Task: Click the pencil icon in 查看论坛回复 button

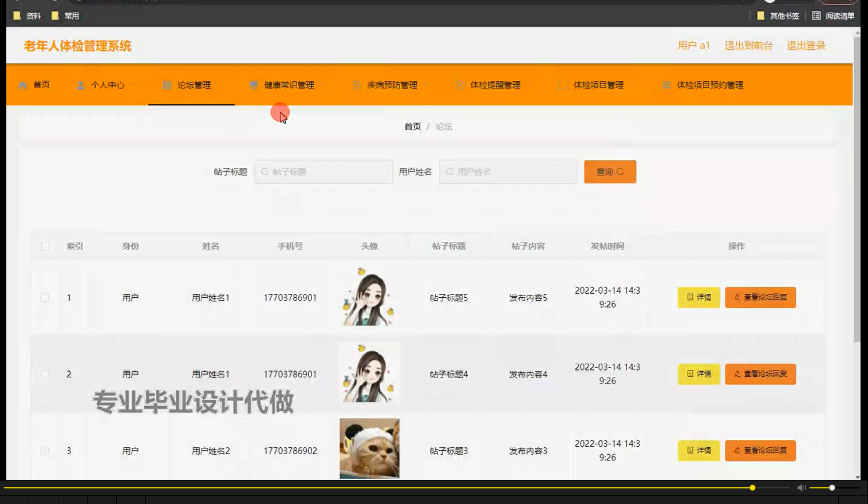Action: click(x=736, y=297)
